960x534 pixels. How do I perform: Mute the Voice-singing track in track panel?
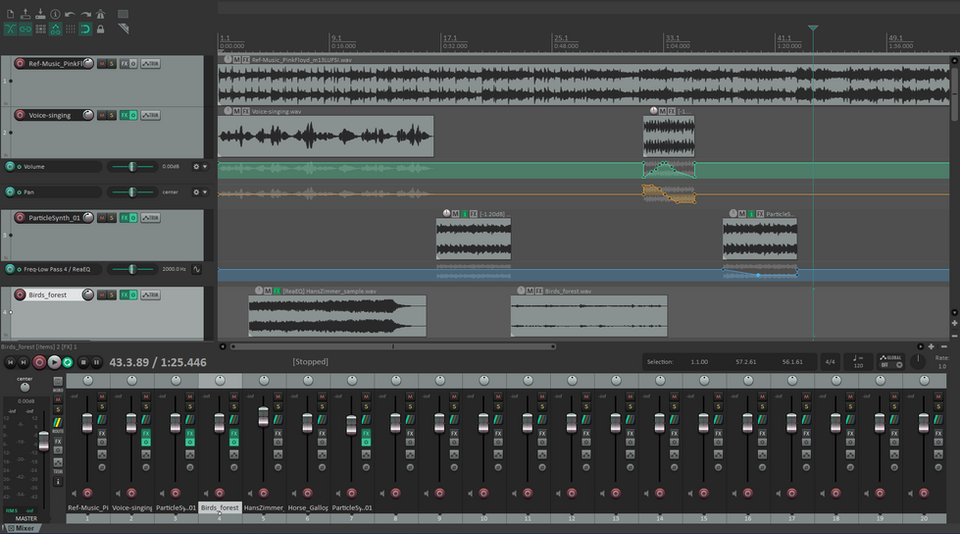102,115
